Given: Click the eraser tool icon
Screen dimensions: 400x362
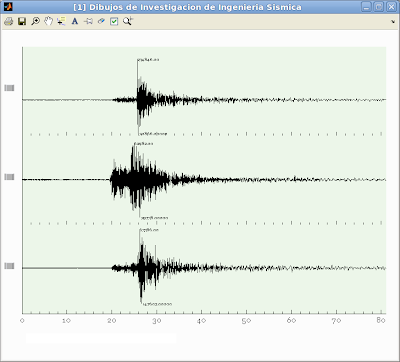Looking at the screenshot, I should 101,21.
